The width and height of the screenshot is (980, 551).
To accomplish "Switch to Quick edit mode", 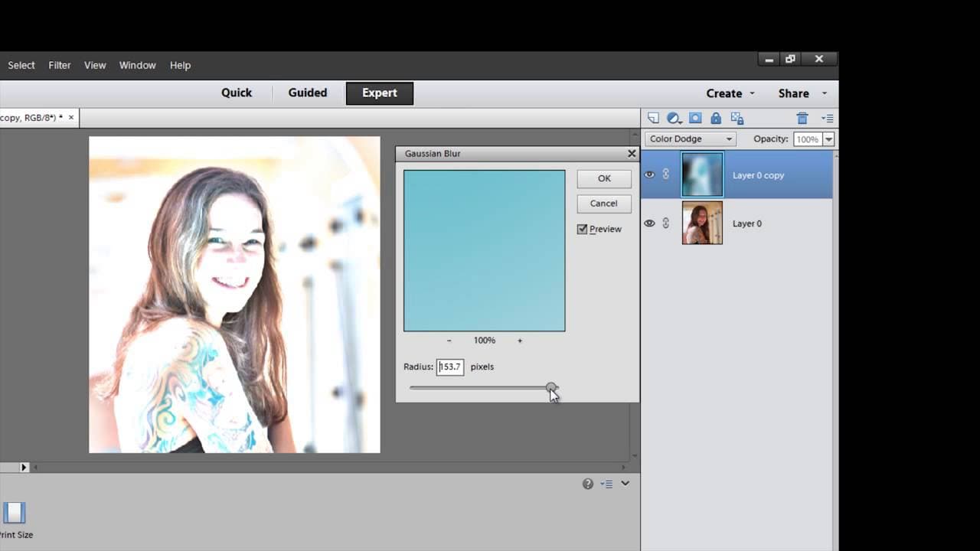I will click(237, 93).
